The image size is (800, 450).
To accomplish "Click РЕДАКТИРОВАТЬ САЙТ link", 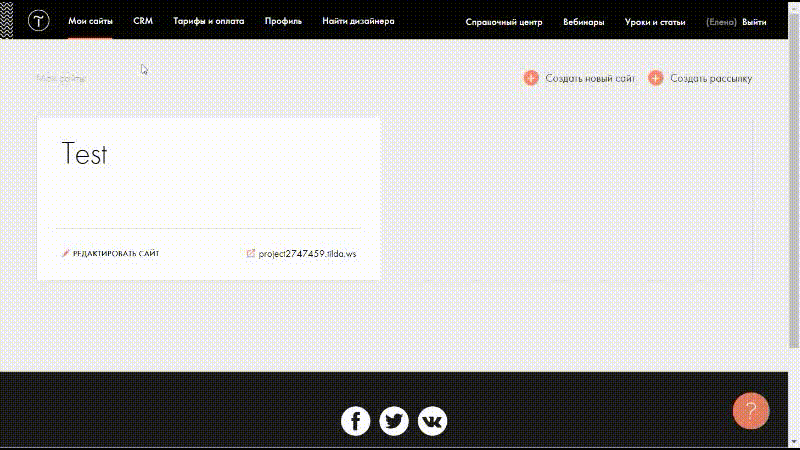I will (116, 254).
